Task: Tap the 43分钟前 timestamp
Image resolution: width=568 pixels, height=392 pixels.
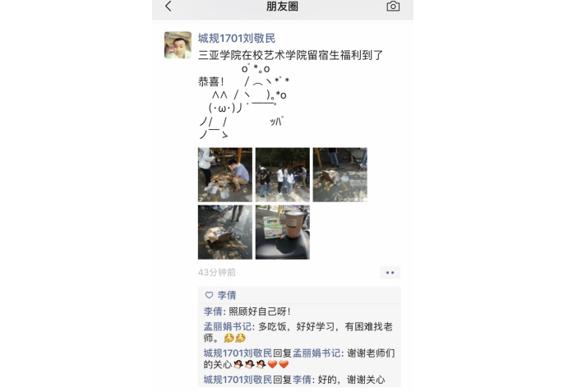Action: pyautogui.click(x=217, y=273)
